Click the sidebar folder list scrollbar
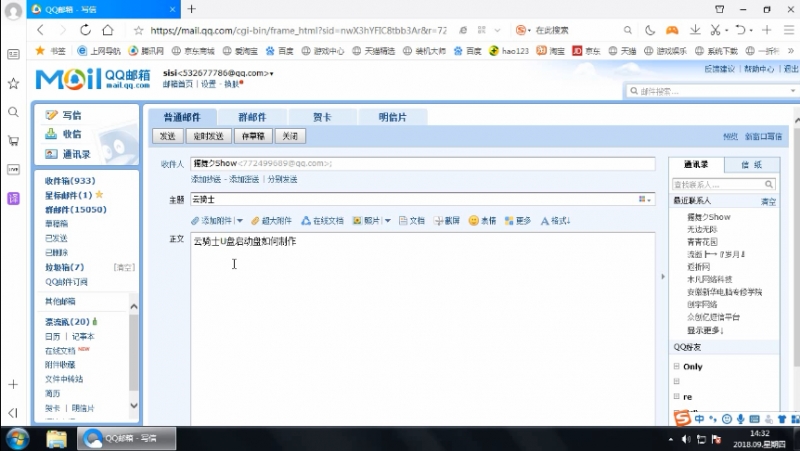 [134, 352]
